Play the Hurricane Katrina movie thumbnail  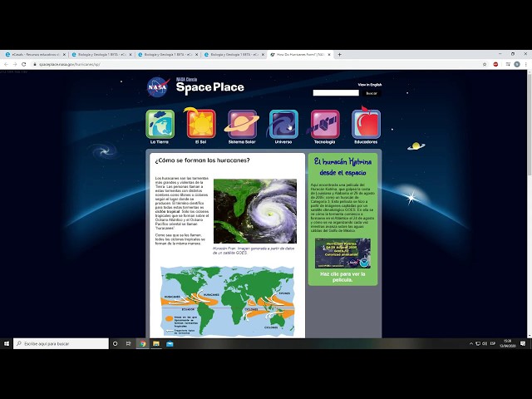pyautogui.click(x=342, y=253)
